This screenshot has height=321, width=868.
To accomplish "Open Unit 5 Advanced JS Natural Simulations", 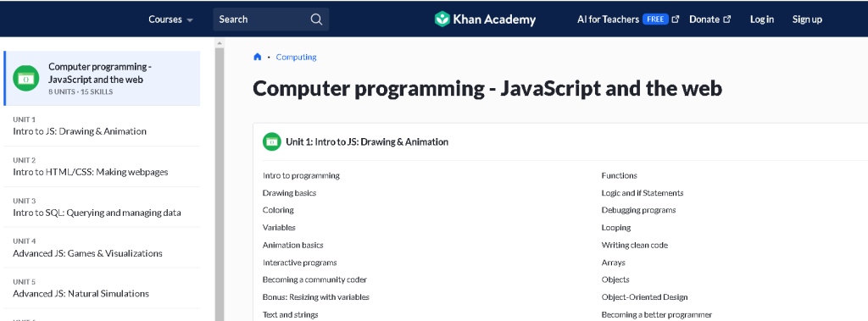I will (x=102, y=288).
